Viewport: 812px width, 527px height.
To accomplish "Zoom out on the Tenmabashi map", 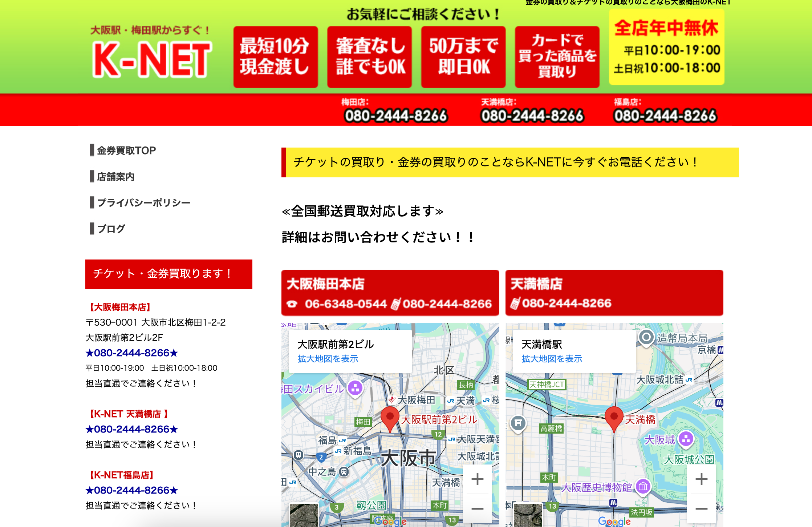I will point(701,508).
